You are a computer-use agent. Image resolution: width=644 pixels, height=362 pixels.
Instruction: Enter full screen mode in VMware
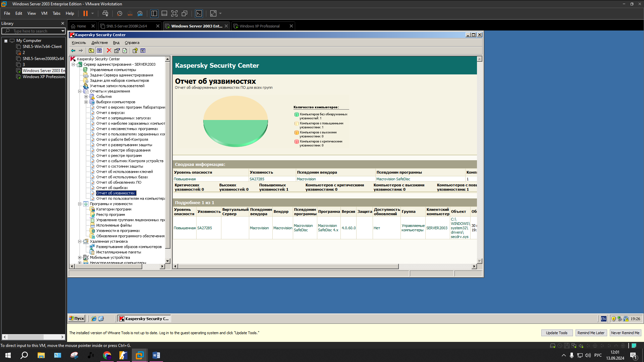pyautogui.click(x=174, y=13)
